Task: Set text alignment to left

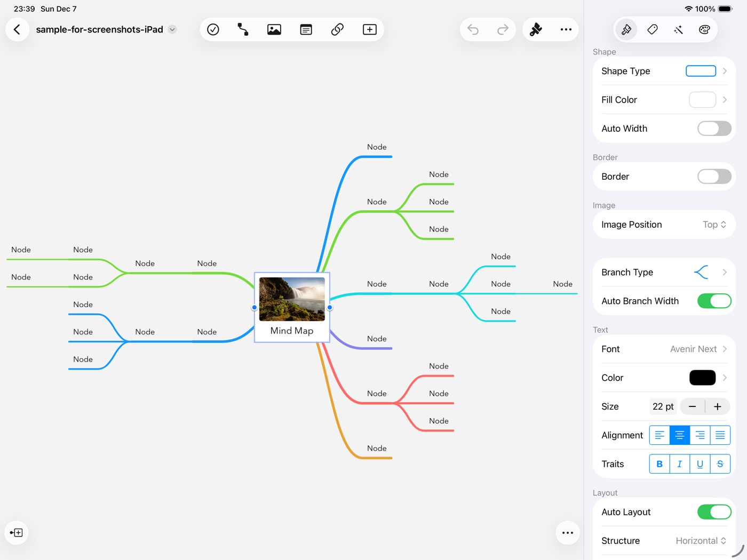Action: pyautogui.click(x=659, y=435)
